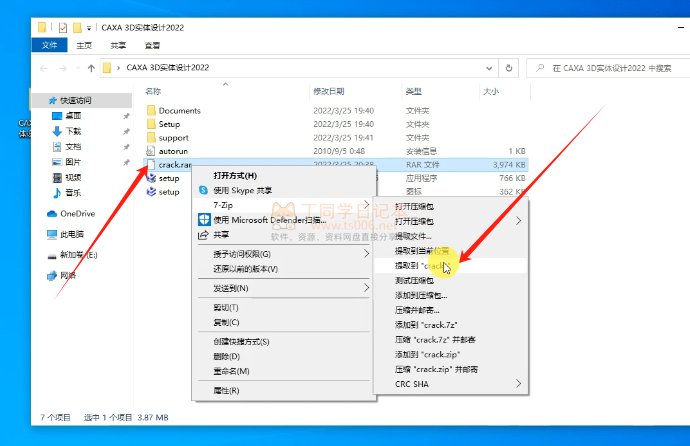
Task: Expand the 打开压缩包 entry with submenu arrow
Action: (451, 221)
